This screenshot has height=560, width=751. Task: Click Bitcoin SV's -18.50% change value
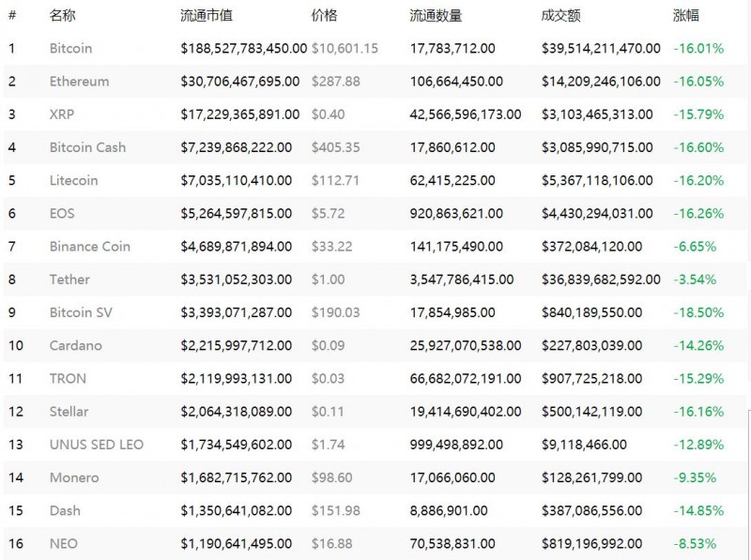pyautogui.click(x=698, y=312)
